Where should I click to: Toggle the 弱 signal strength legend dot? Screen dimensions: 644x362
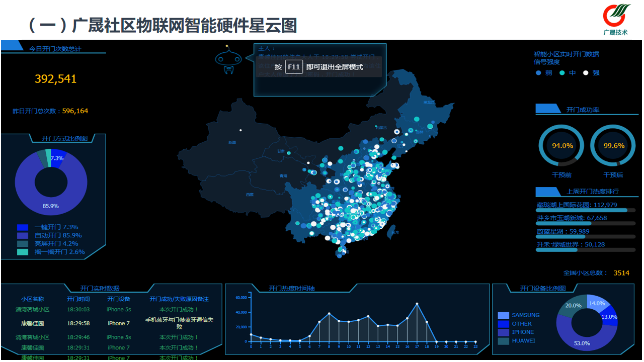click(x=538, y=73)
